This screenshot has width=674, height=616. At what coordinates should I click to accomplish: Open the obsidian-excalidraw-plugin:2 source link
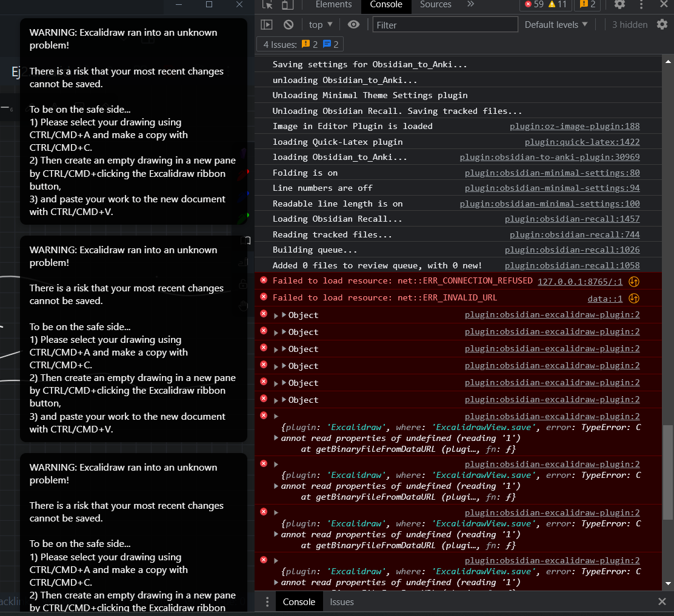tap(552, 314)
